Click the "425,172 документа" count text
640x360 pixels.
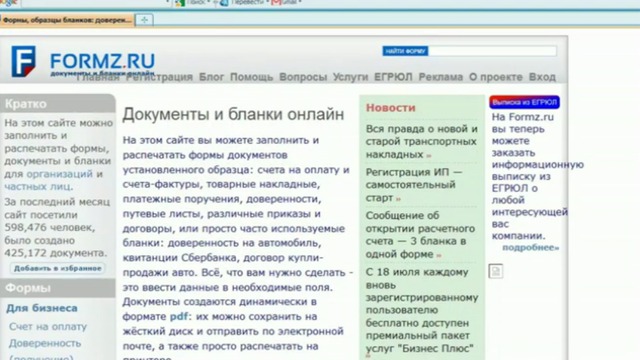pyautogui.click(x=55, y=253)
